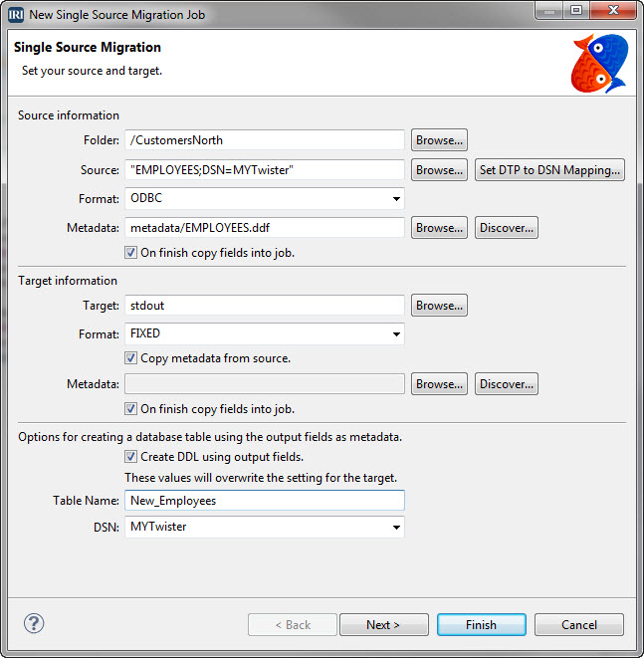
Task: Discover source metadata for EMPLOYEES.ddf
Action: [507, 228]
